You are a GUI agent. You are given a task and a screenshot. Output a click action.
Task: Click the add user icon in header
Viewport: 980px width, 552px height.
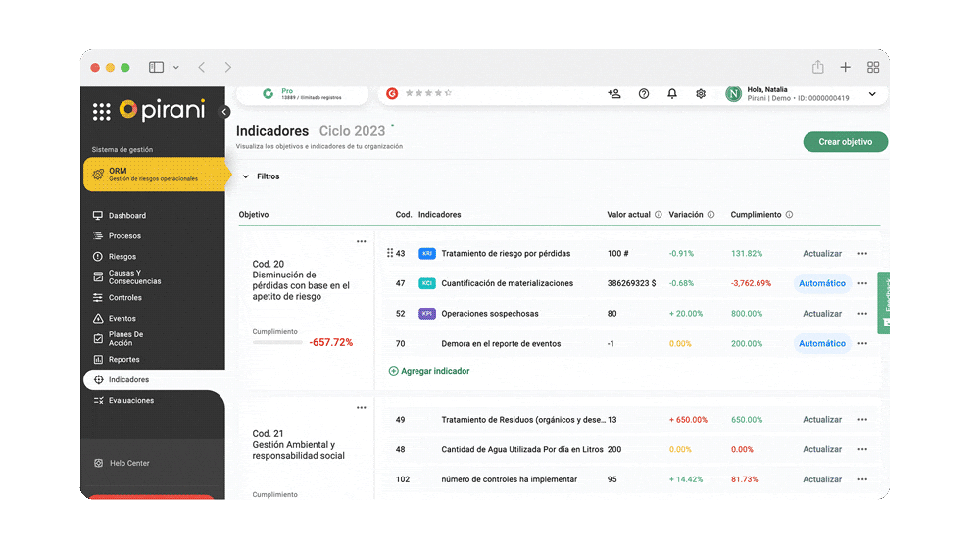(x=614, y=94)
